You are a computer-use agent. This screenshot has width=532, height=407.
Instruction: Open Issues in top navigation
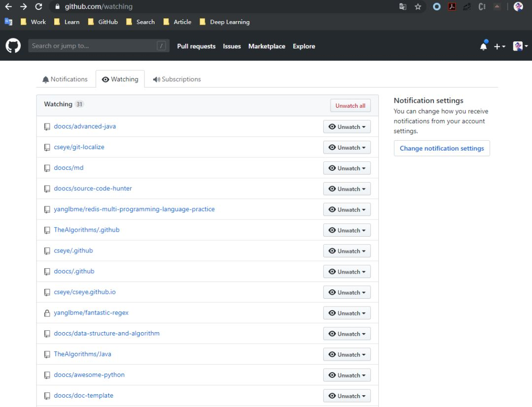(232, 46)
